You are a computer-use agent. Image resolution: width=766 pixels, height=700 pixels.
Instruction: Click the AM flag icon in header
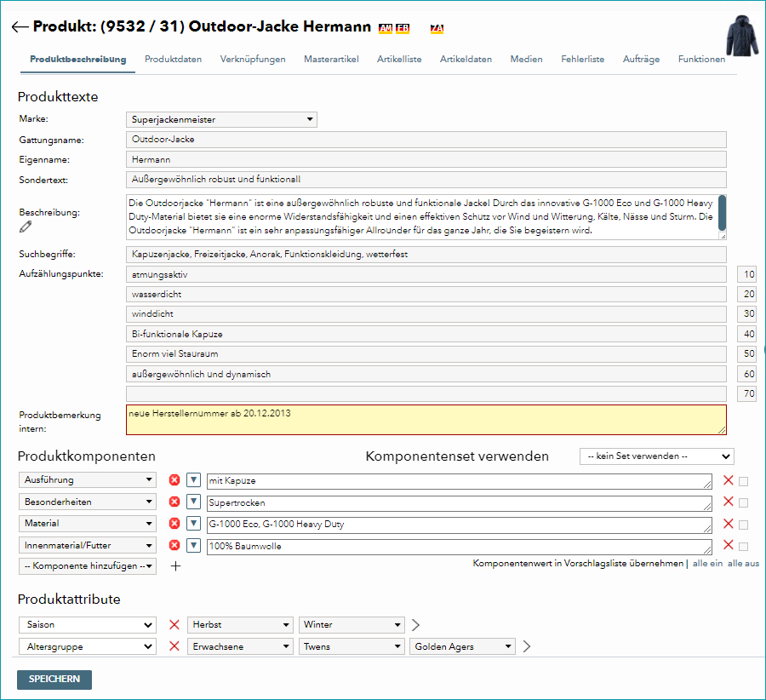coord(386,28)
